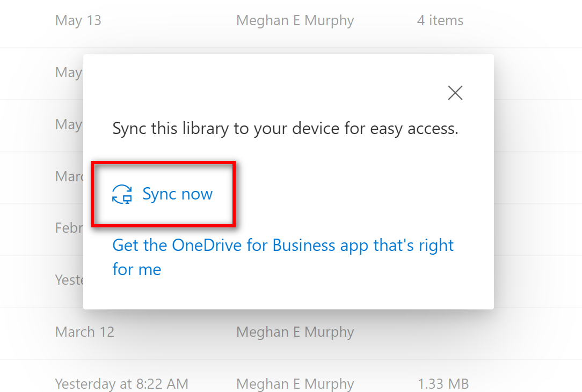Image resolution: width=582 pixels, height=392 pixels.
Task: Select the March 12 date cell
Action: tap(85, 332)
